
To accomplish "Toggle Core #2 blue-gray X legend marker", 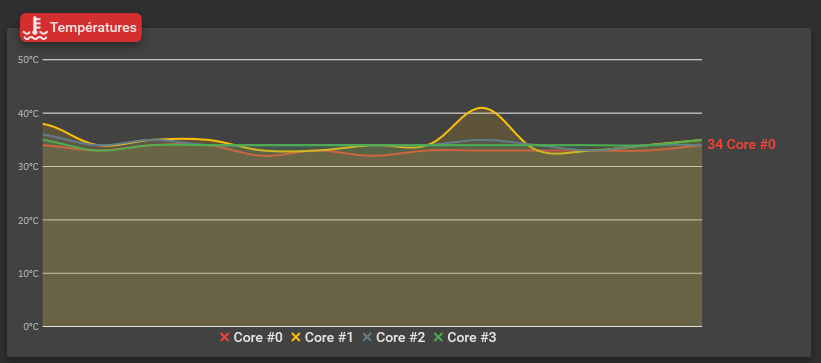I will pyautogui.click(x=367, y=337).
